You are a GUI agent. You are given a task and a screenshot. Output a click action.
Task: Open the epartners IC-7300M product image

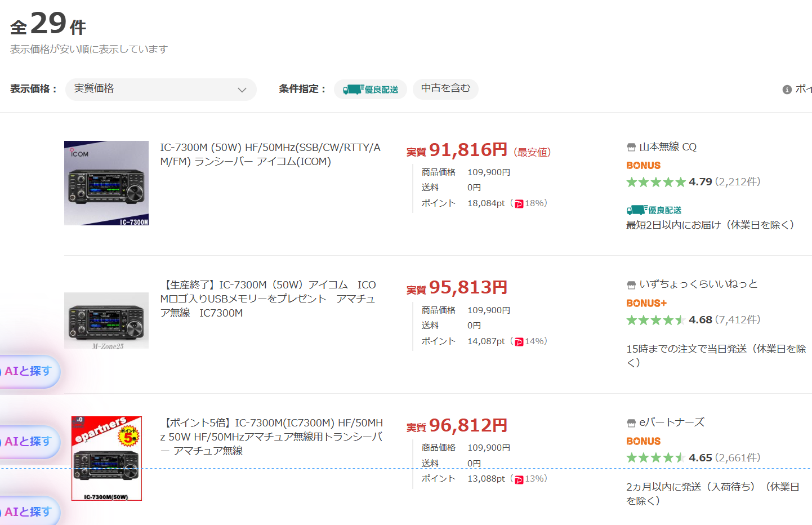pyautogui.click(x=106, y=459)
